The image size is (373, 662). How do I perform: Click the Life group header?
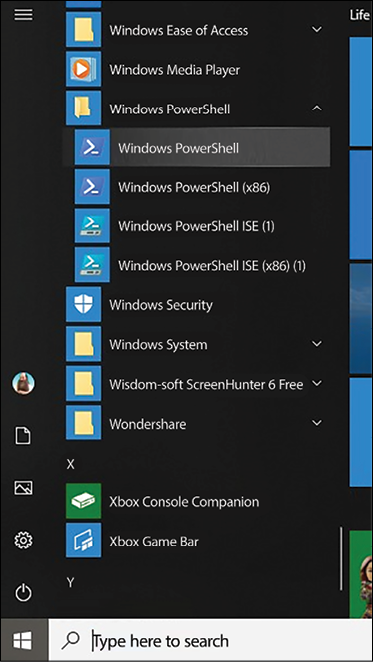point(359,16)
